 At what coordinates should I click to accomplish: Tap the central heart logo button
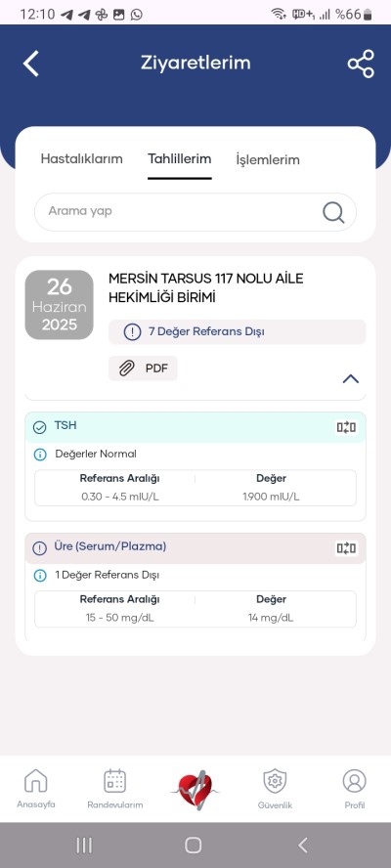pyautogui.click(x=195, y=790)
